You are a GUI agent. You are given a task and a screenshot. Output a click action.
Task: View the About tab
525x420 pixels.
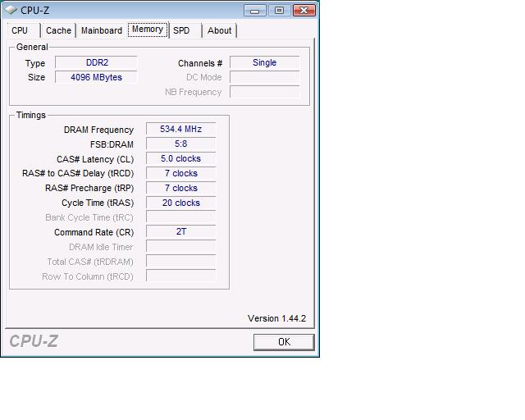[219, 30]
